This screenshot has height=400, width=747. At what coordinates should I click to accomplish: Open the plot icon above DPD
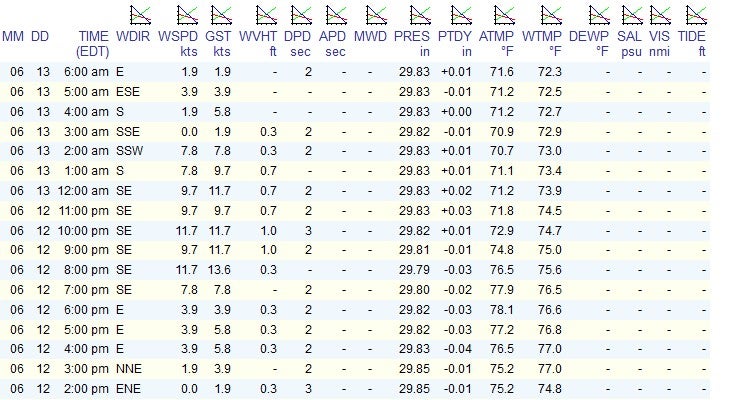click(x=302, y=15)
